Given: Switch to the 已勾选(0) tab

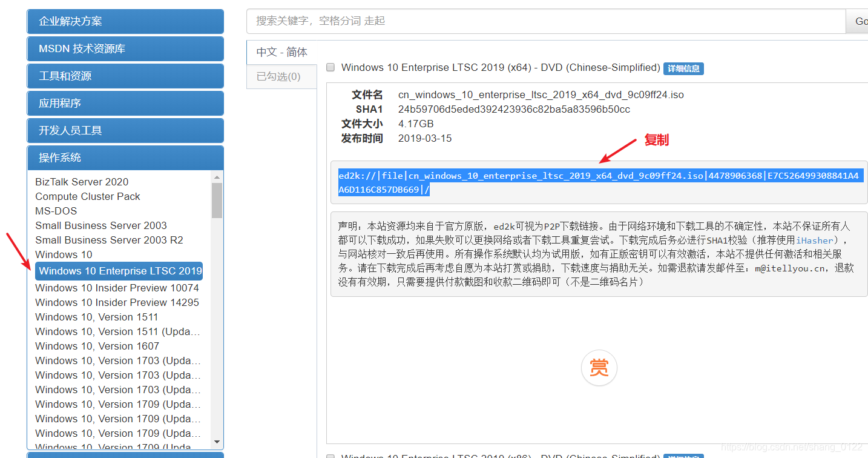Looking at the screenshot, I should (282, 76).
